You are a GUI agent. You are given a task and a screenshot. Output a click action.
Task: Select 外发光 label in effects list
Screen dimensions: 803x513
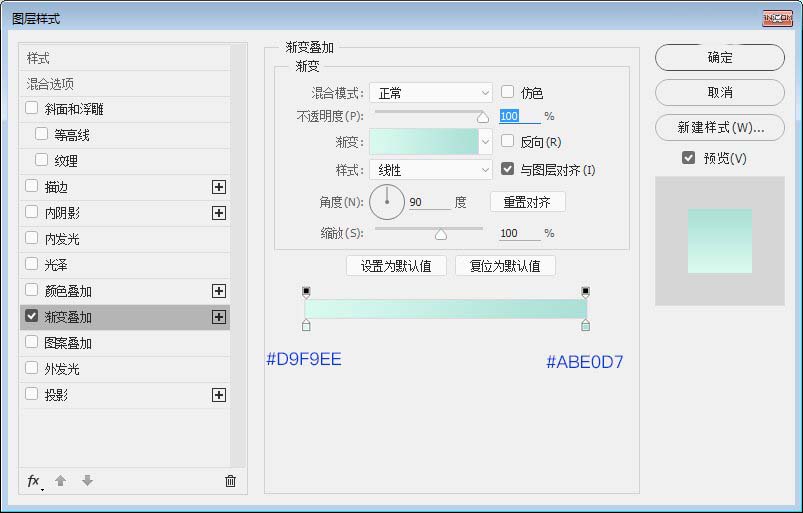[62, 369]
